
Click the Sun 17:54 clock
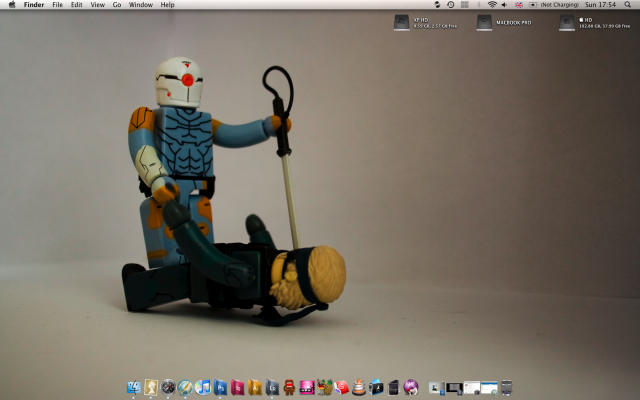[600, 4]
